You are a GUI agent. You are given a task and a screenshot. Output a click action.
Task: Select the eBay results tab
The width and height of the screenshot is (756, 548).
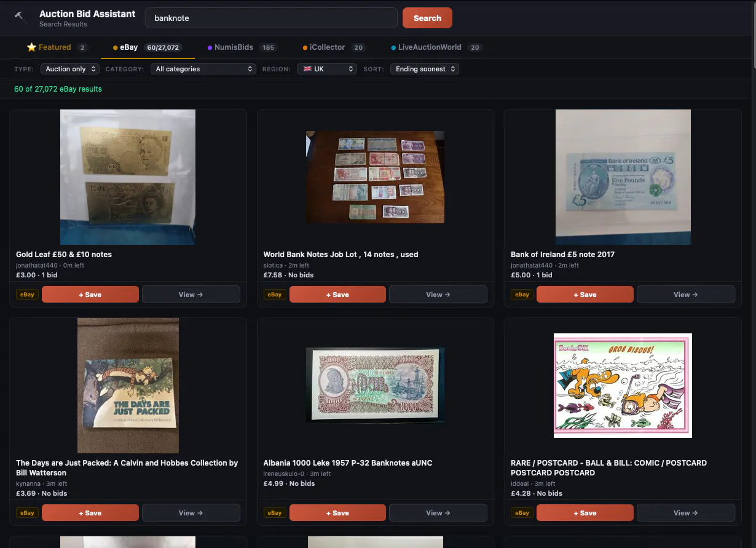[x=146, y=47]
